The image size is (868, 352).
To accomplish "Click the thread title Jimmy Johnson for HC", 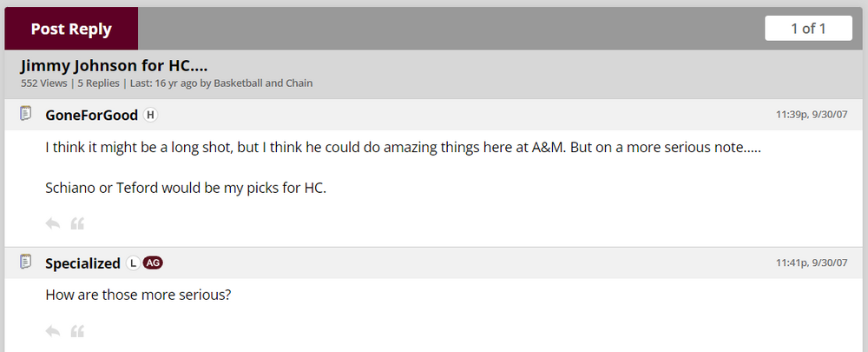I will (x=114, y=66).
